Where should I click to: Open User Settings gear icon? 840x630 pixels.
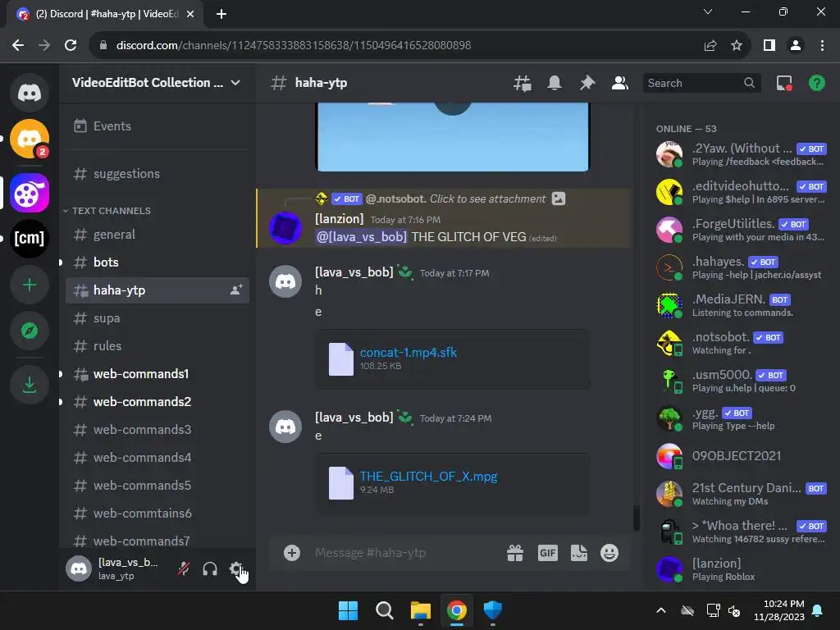point(235,568)
